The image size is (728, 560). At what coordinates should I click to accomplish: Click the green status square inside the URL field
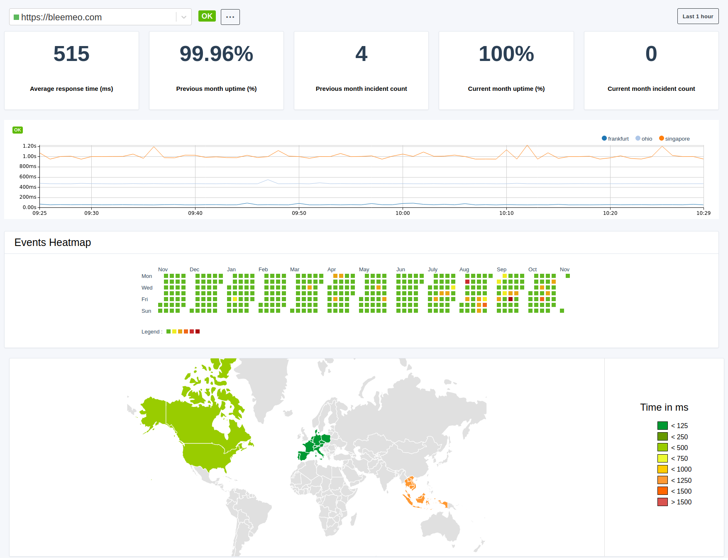(x=16, y=17)
